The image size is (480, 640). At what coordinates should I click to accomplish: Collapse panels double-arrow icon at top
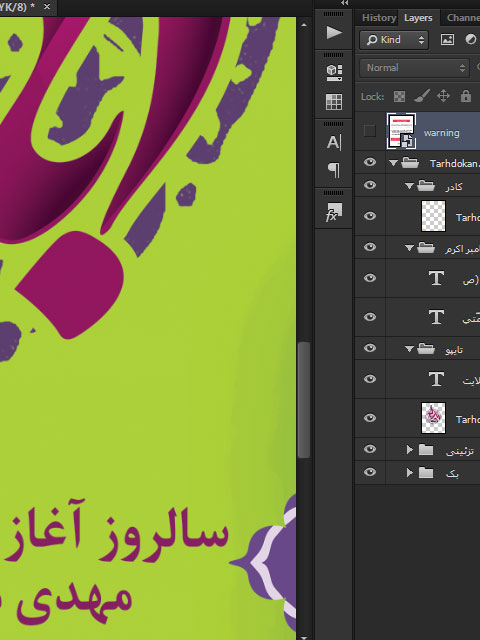tap(345, 3)
